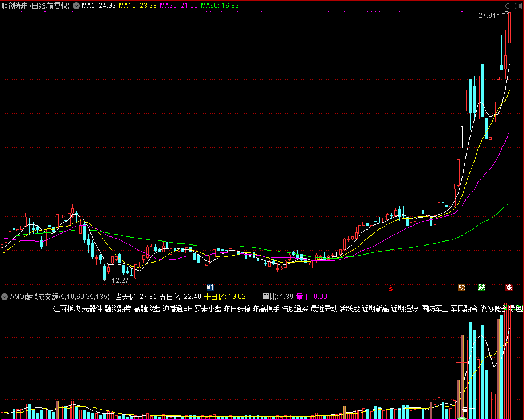This screenshot has width=524, height=420.
Task: Click the diamond icon at top right
Action: click(508, 6)
